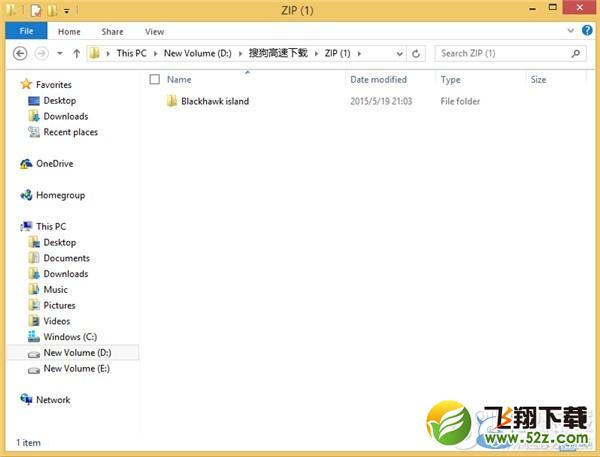Click the Up one level arrow
Image resolution: width=600 pixels, height=457 pixels.
coord(76,53)
